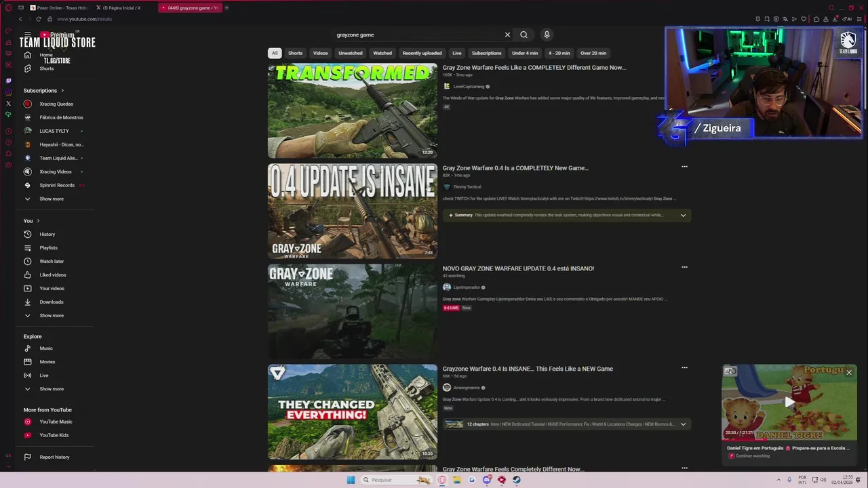Viewport: 868px width, 488px height.
Task: Expand the Subscriptions section arrow
Action: 62,91
